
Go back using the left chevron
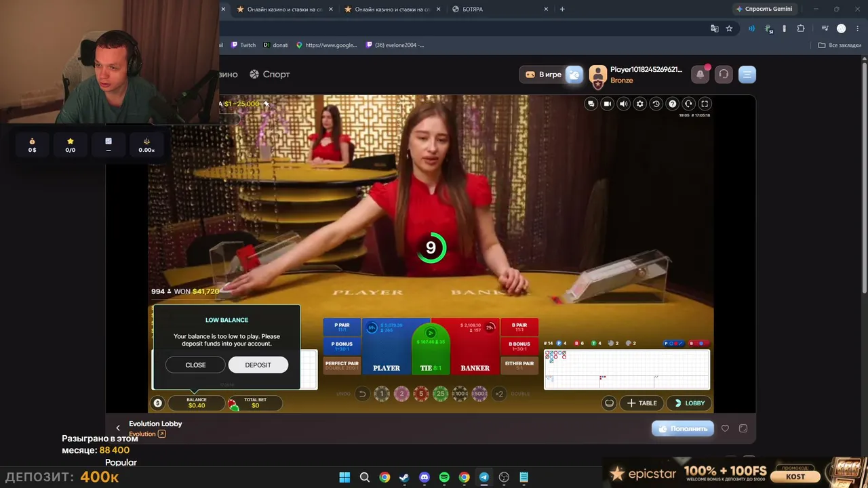[118, 428]
